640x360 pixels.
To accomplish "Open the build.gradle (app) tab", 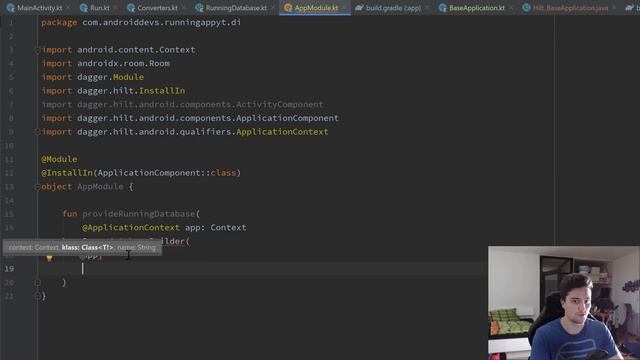I will (393, 8).
